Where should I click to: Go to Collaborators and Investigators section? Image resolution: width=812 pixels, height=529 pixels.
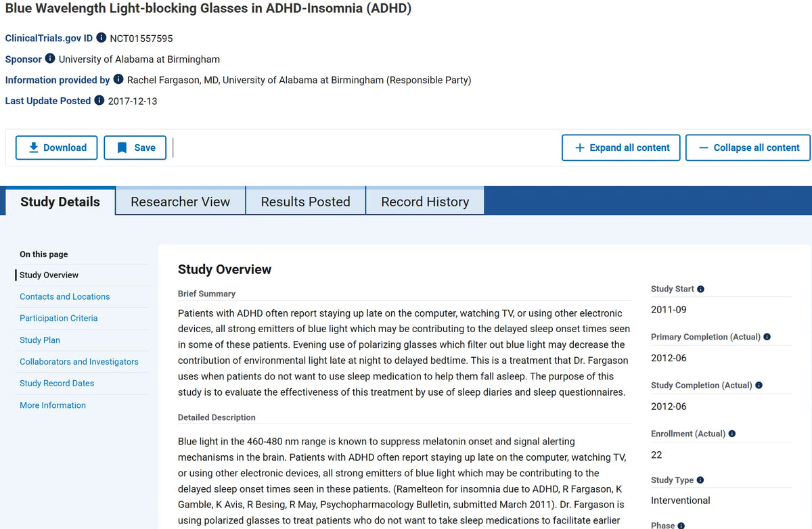[x=79, y=361]
